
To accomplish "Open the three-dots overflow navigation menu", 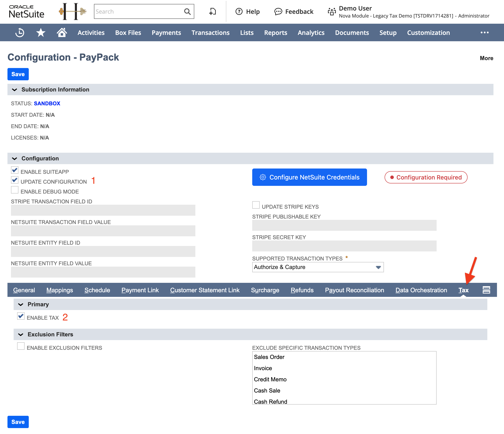I will 484,32.
